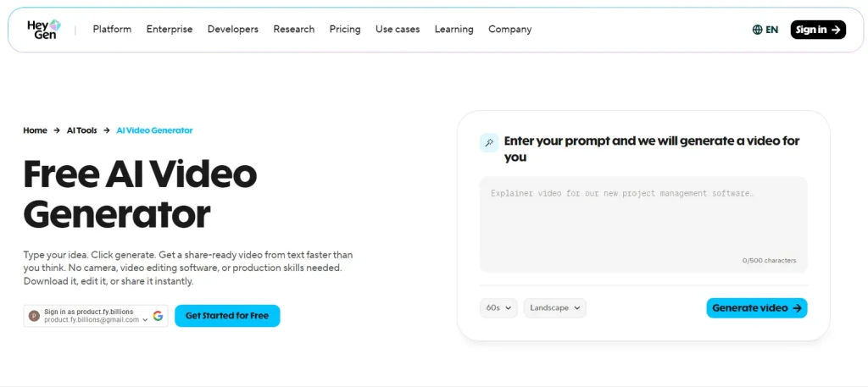
Task: Click the magic wand prompt icon
Action: pos(488,142)
